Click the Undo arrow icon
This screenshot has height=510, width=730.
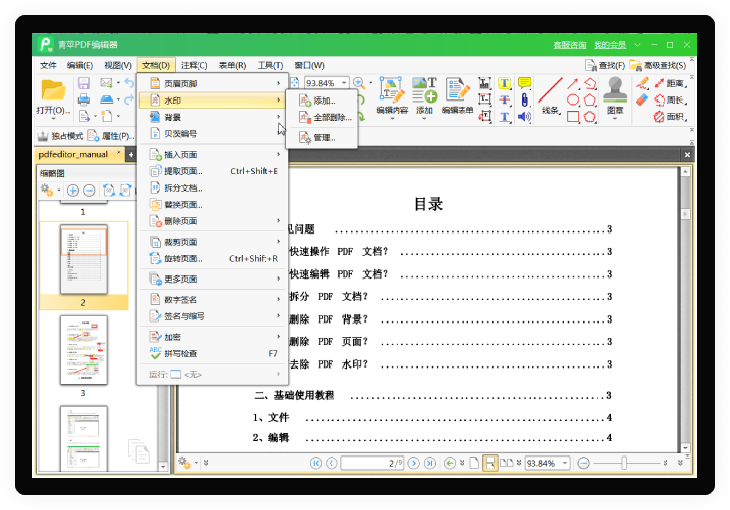[129, 83]
